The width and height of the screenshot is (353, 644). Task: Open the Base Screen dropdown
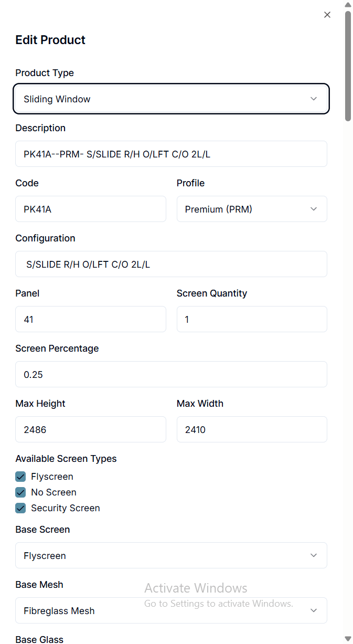click(x=171, y=555)
